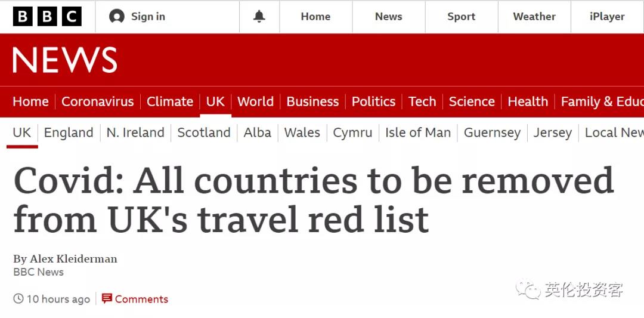
Task: Click the Sign in profile avatar icon
Action: click(x=117, y=17)
